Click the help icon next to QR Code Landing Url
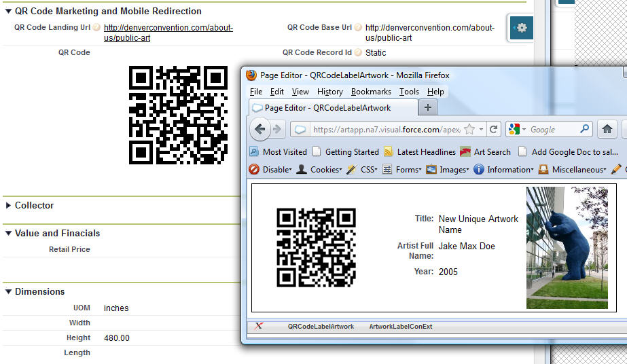 point(96,28)
